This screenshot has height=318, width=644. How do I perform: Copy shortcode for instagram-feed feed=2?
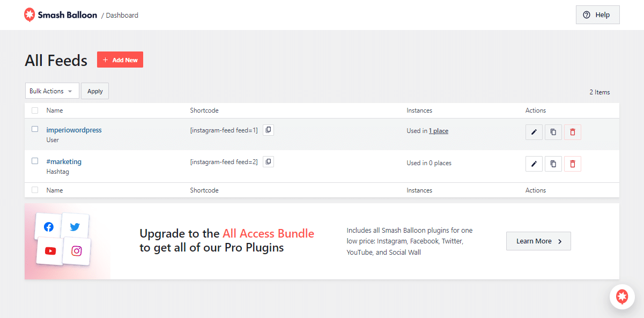point(268,161)
